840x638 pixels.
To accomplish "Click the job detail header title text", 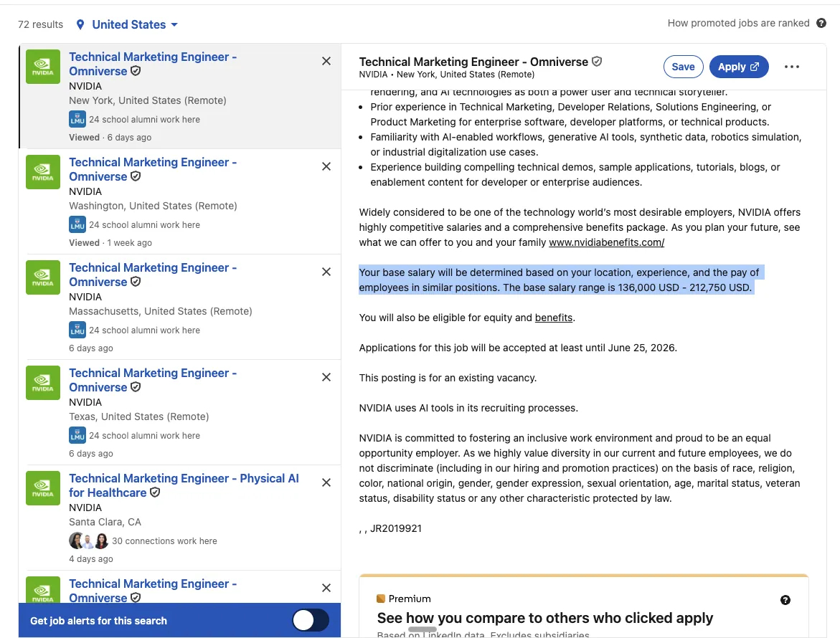I will coord(473,62).
